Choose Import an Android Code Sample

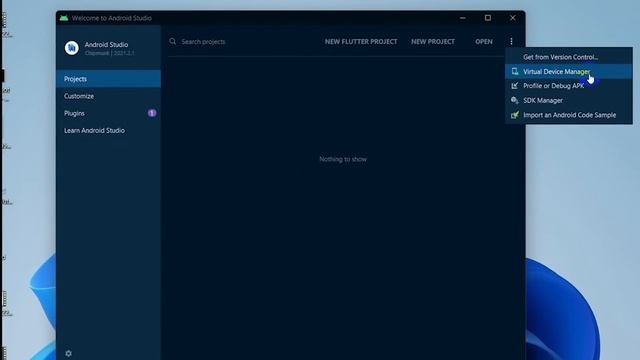[569, 115]
